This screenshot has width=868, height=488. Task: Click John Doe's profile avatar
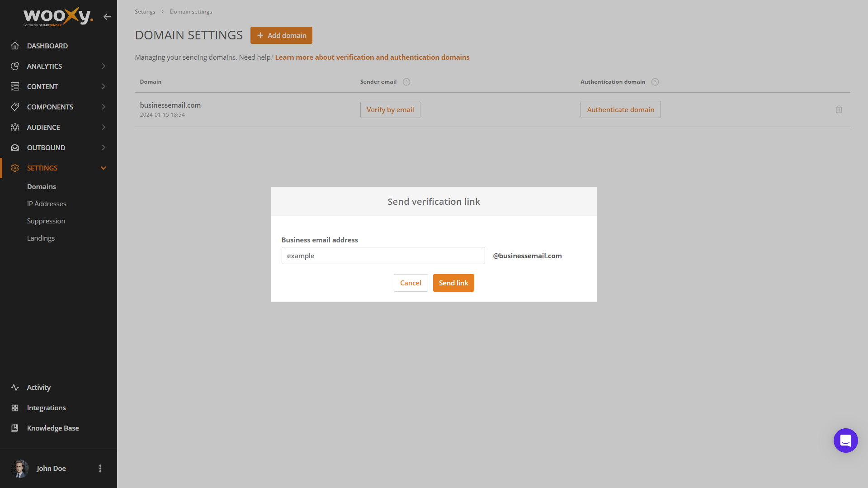[x=19, y=469]
